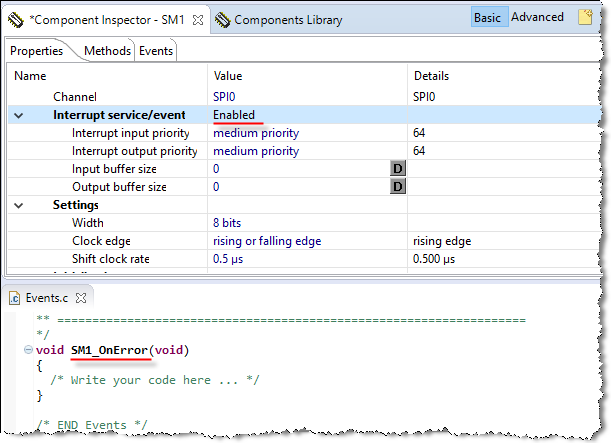Select the Clock edge row name
Image resolution: width=611 pixels, height=443 pixels.
click(101, 241)
